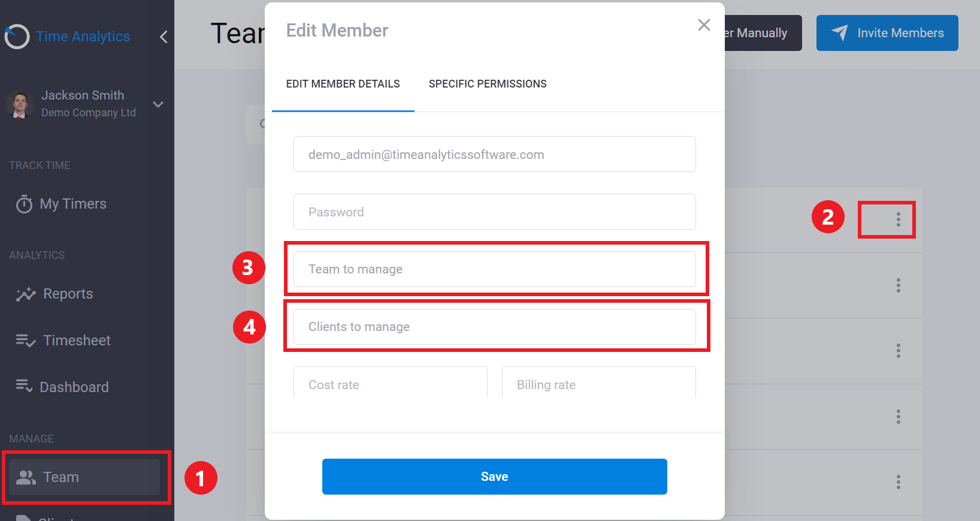Focus the Billing rate field
This screenshot has width=980, height=521.
tap(599, 383)
